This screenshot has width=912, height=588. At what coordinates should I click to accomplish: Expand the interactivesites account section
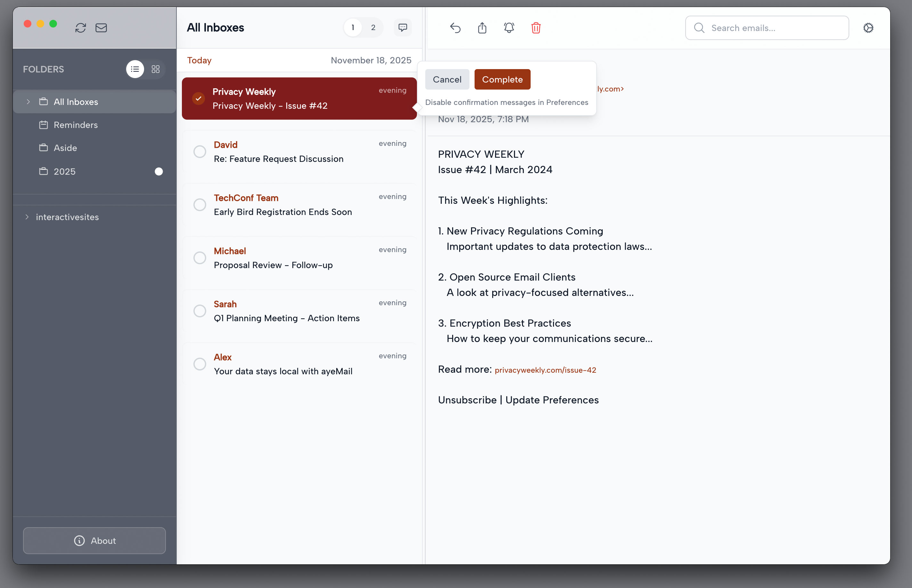27,217
